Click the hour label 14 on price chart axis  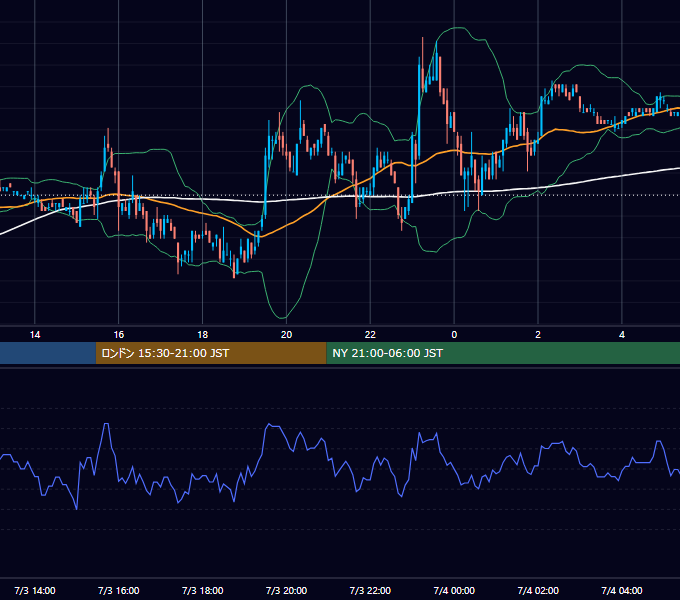pos(35,335)
